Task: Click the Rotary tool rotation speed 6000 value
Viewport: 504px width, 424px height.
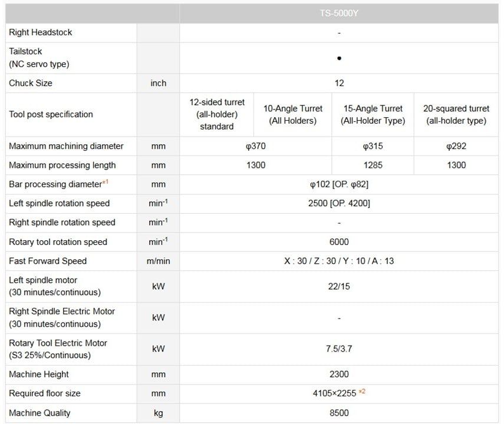Action: click(339, 242)
